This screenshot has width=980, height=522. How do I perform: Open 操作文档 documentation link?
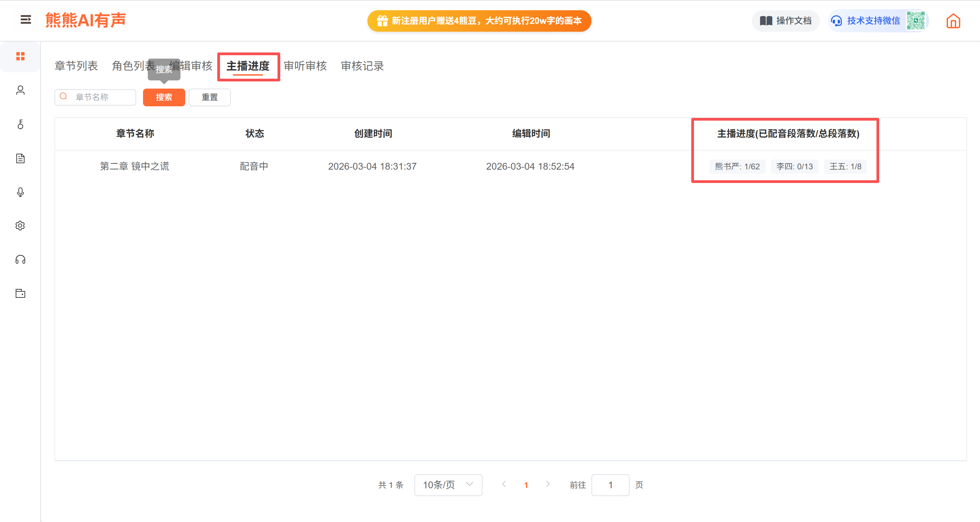pos(785,20)
